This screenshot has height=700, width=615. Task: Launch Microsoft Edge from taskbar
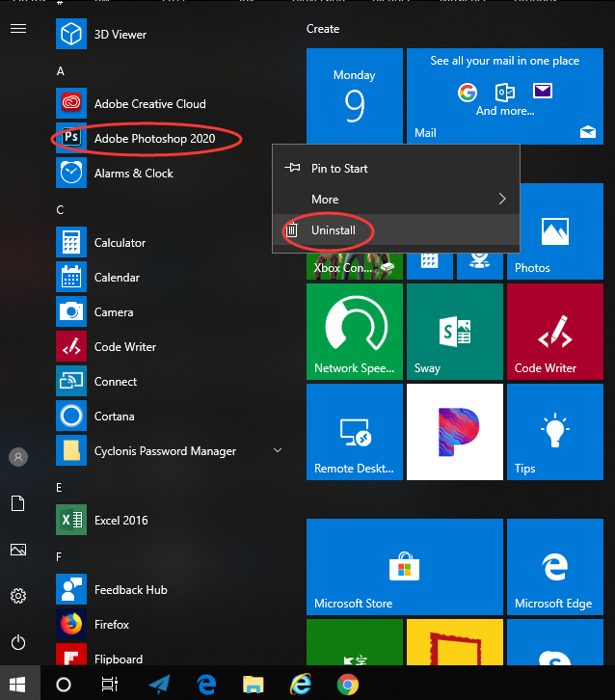click(206, 684)
